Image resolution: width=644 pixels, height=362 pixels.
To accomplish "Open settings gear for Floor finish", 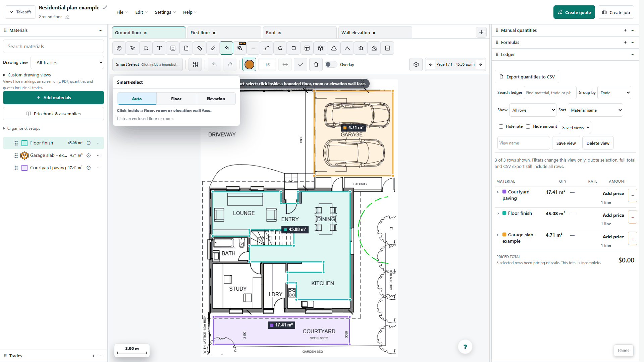I will click(x=89, y=143).
